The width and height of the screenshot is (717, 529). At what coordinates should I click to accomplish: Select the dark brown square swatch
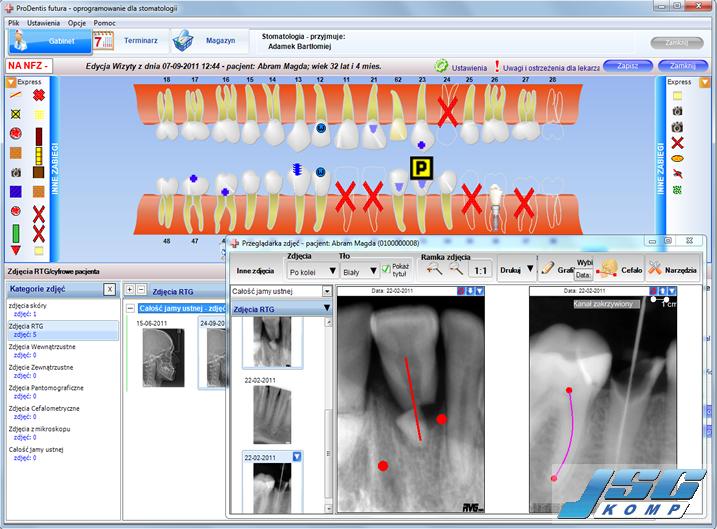[38, 172]
